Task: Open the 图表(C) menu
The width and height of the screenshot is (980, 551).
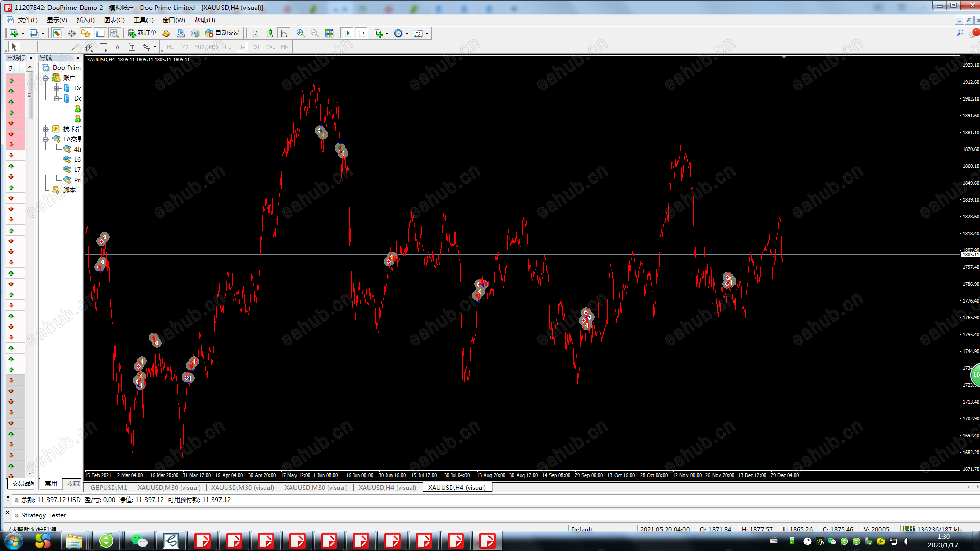Action: tap(114, 20)
